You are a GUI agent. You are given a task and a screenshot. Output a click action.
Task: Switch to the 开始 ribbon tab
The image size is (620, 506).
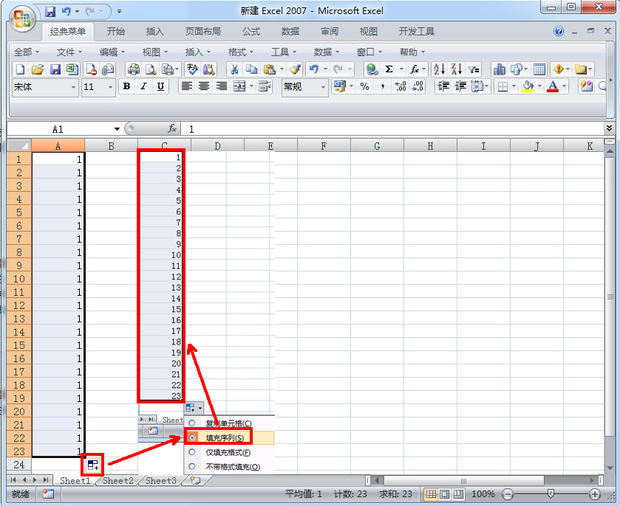(116, 31)
